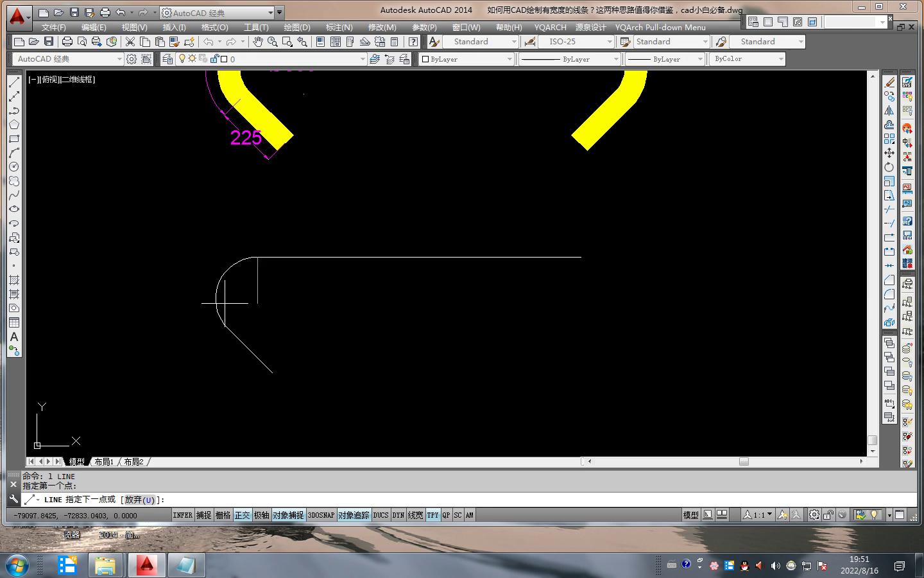Toggle 对象捕捉 object snap

288,515
